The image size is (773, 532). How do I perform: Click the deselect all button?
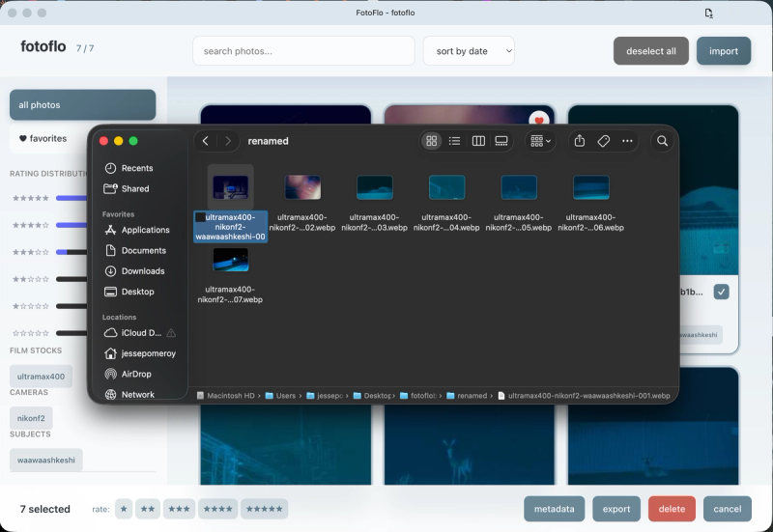(650, 51)
